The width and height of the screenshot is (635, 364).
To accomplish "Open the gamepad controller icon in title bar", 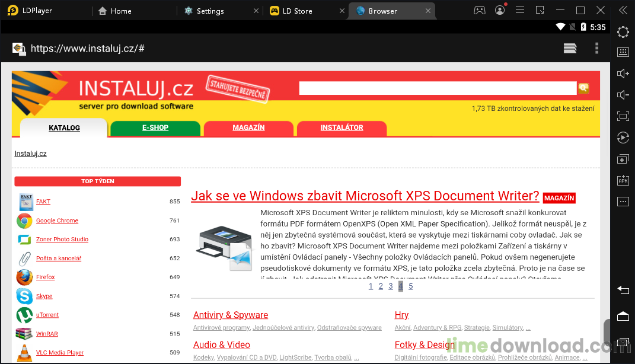I will [x=480, y=10].
